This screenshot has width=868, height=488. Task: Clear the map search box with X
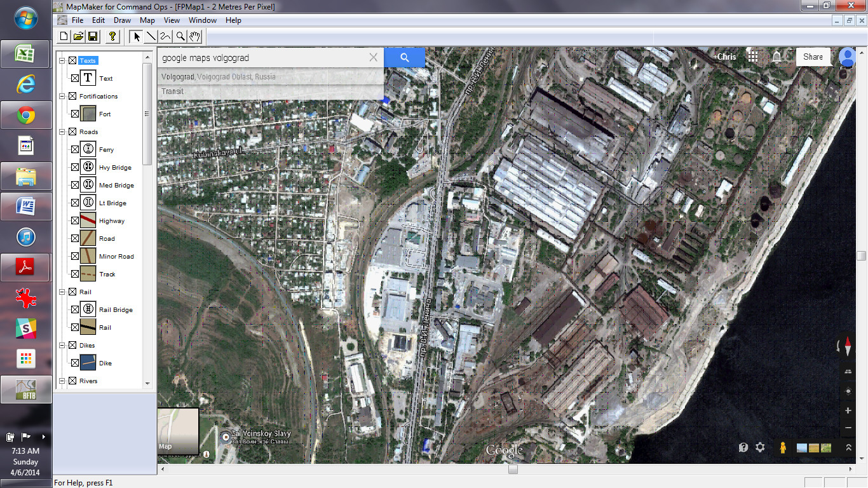tap(373, 57)
